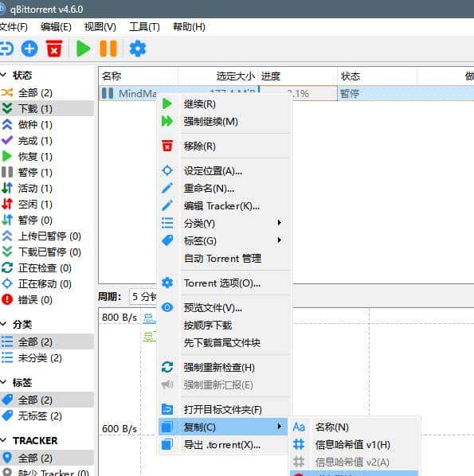Select status filter 活动 (1)
This screenshot has height=476, width=474.
pyautogui.click(x=47, y=188)
